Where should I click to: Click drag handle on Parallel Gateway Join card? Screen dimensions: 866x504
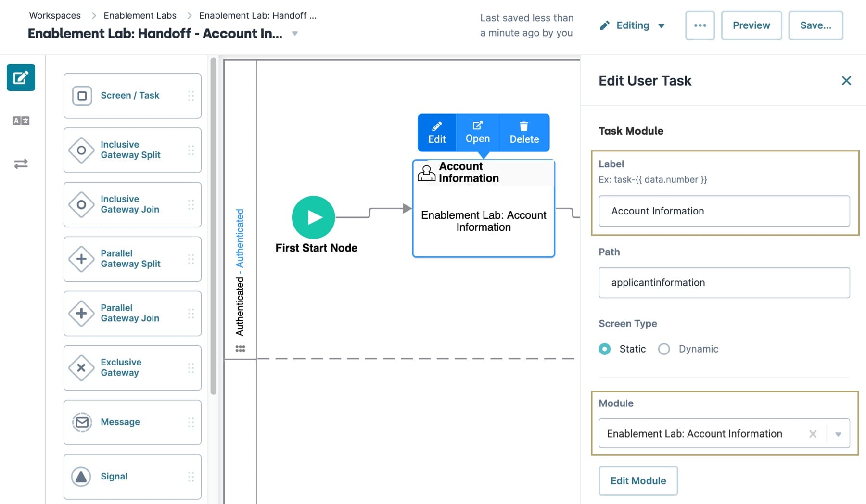pyautogui.click(x=191, y=313)
